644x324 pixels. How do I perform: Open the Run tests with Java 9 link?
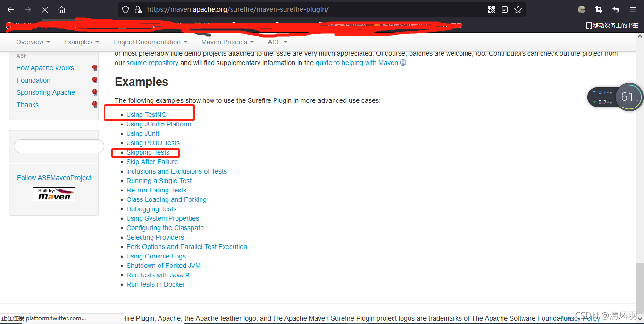[x=158, y=275]
